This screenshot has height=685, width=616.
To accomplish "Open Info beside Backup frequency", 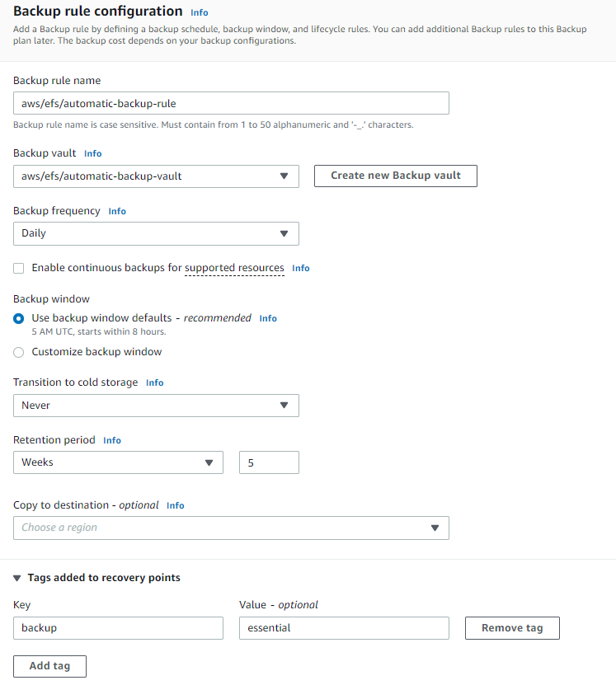I will pos(116,211).
